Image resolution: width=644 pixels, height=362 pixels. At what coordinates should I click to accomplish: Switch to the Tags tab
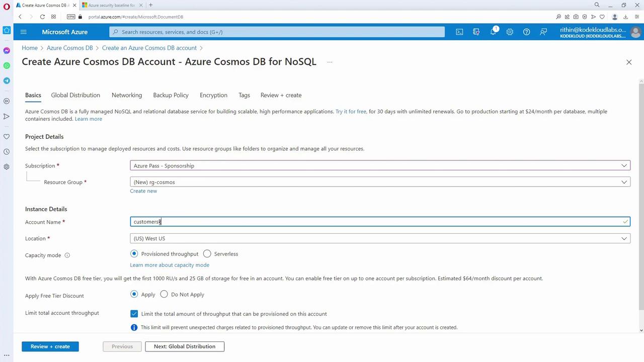(244, 95)
